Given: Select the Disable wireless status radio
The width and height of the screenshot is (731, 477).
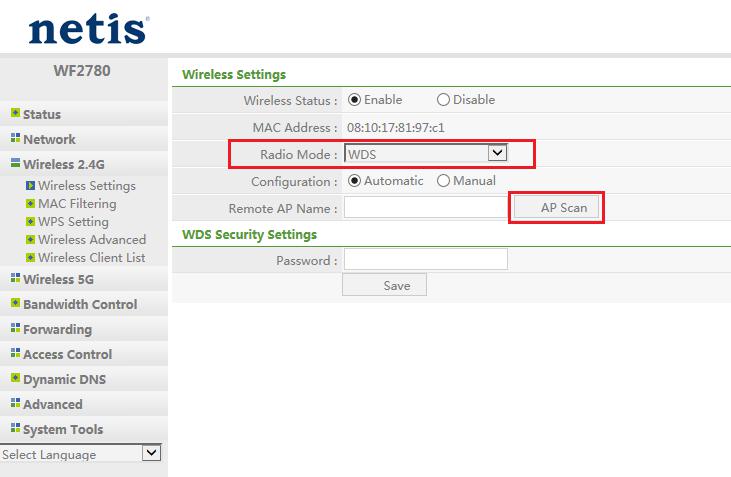Looking at the screenshot, I should 443,100.
